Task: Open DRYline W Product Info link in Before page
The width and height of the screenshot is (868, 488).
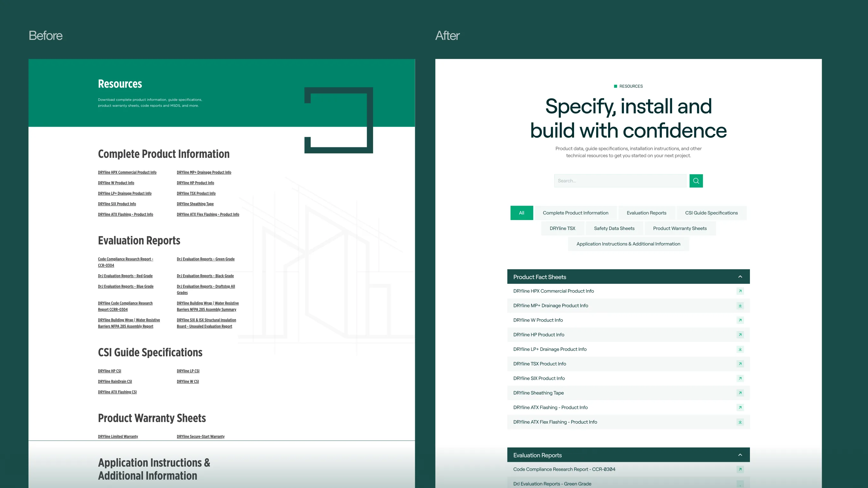Action: point(116,183)
